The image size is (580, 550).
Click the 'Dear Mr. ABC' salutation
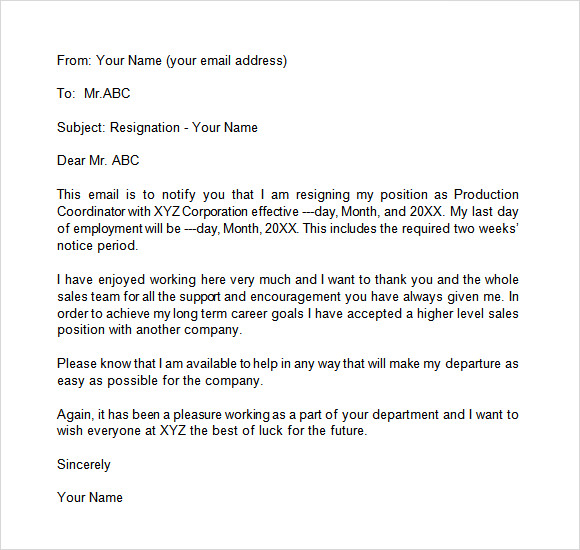[98, 161]
